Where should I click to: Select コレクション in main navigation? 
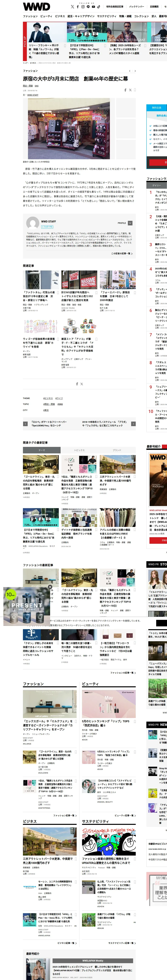(x=141, y=16)
